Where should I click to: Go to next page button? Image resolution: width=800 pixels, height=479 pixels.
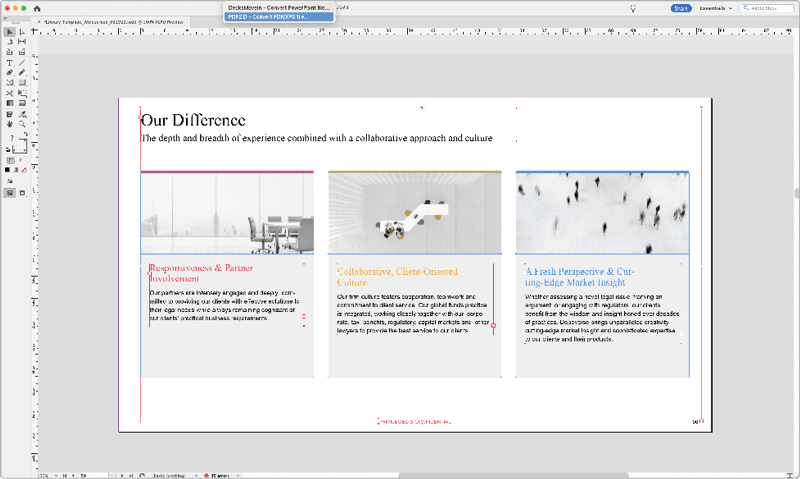(122, 475)
